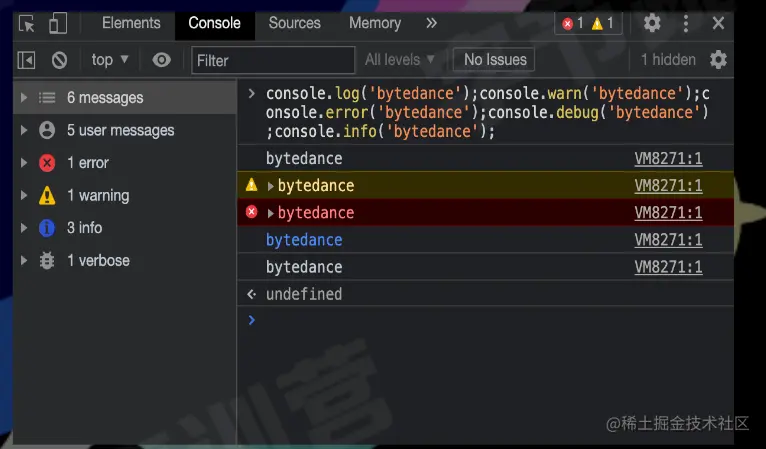Select the verbose bug icon
Viewport: 766px width, 449px height.
tap(47, 260)
